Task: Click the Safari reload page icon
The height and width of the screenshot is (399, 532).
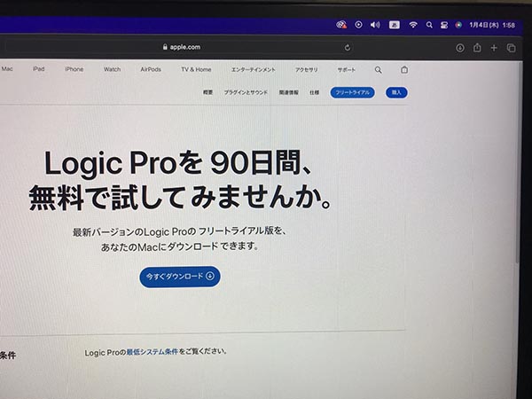Action: tap(347, 48)
